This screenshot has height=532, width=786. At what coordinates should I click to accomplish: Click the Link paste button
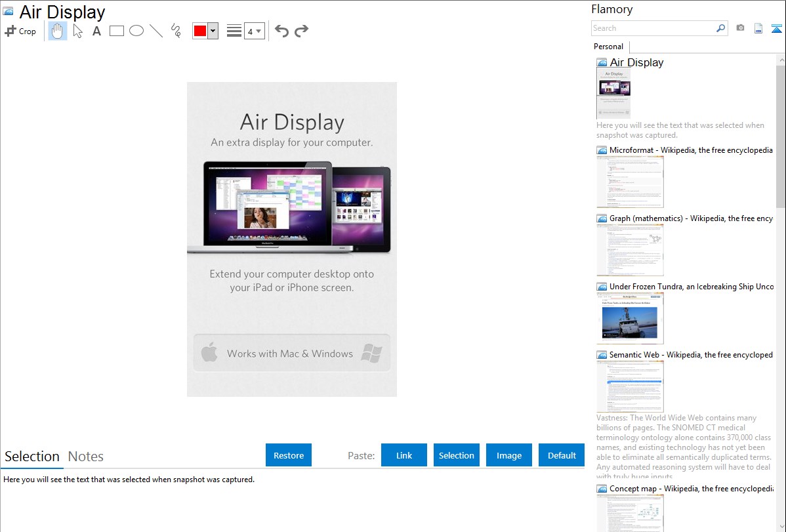[404, 455]
